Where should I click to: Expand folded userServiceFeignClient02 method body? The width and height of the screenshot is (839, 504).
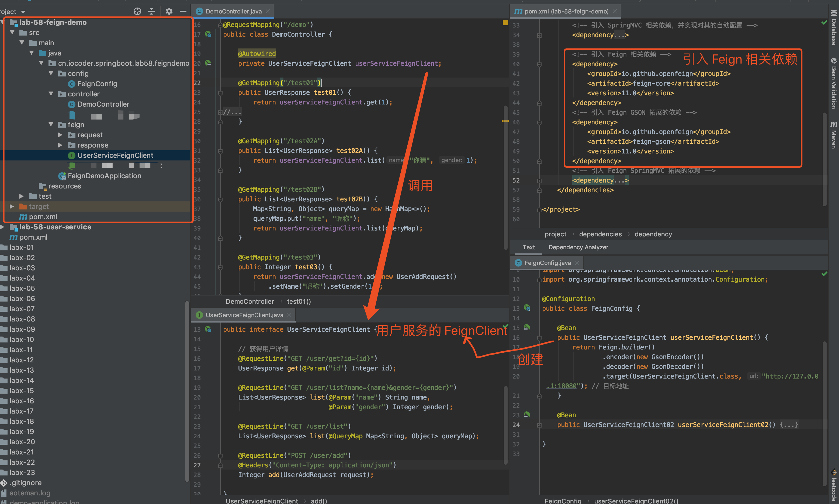click(789, 425)
